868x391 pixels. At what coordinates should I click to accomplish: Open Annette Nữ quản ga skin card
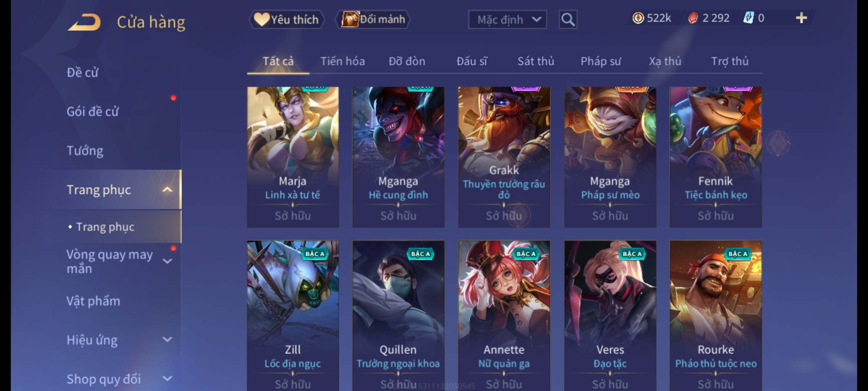click(504, 315)
